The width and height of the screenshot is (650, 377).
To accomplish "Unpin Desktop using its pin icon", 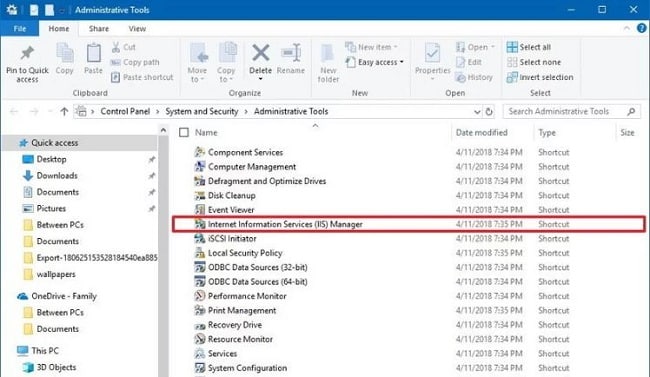I will point(152,159).
